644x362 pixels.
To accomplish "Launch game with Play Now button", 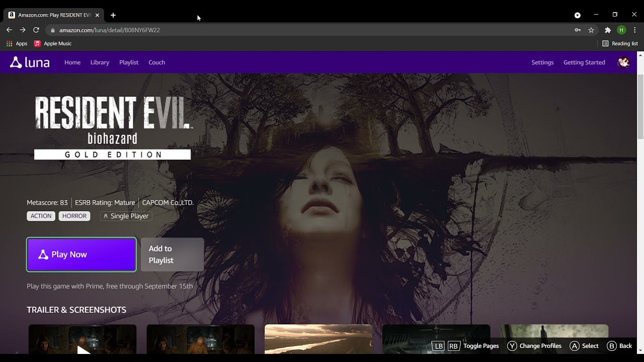I will coord(82,254).
